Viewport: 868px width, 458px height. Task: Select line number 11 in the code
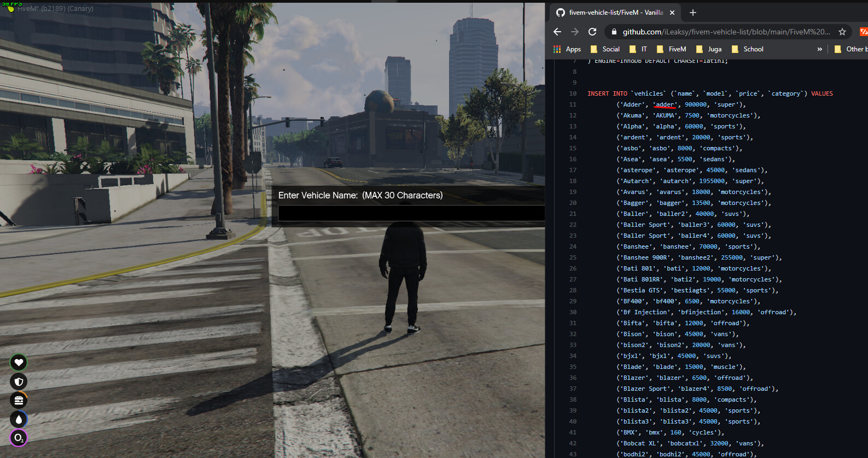pos(573,104)
